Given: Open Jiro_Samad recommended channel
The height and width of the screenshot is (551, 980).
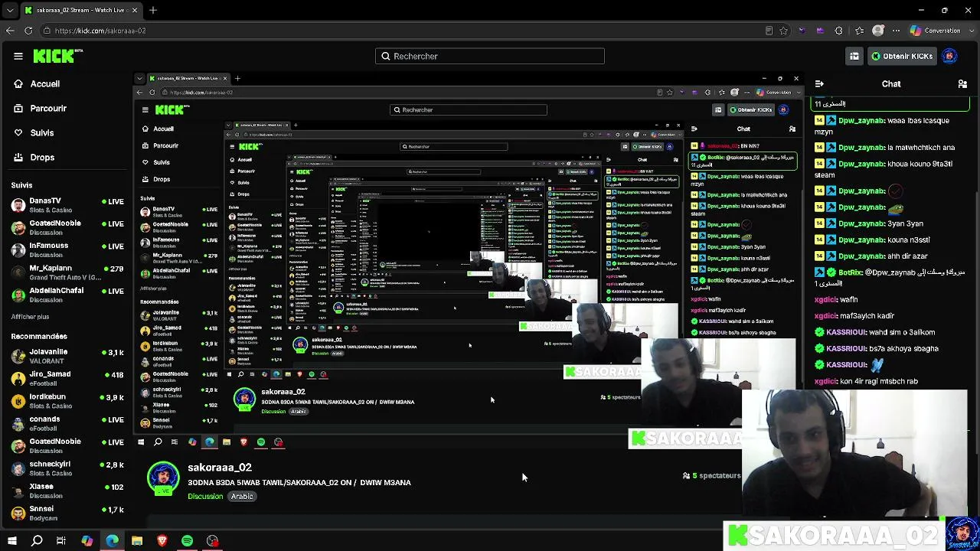Looking at the screenshot, I should pyautogui.click(x=67, y=378).
